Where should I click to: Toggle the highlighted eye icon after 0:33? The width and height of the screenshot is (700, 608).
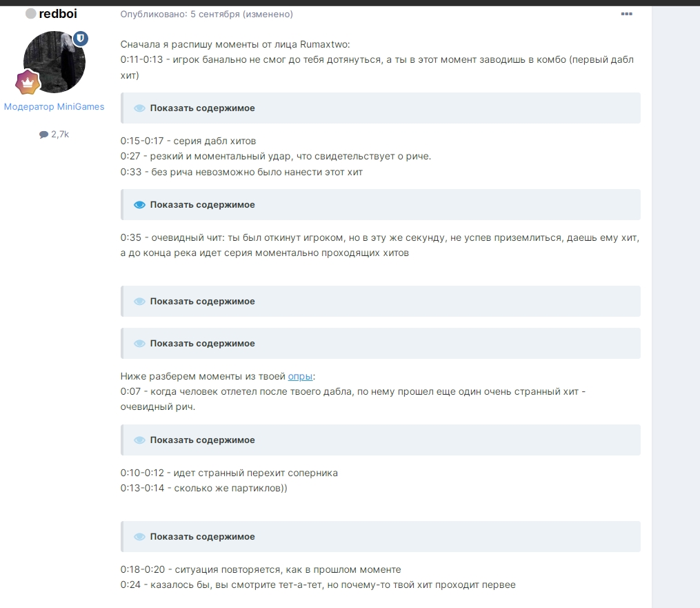(140, 204)
